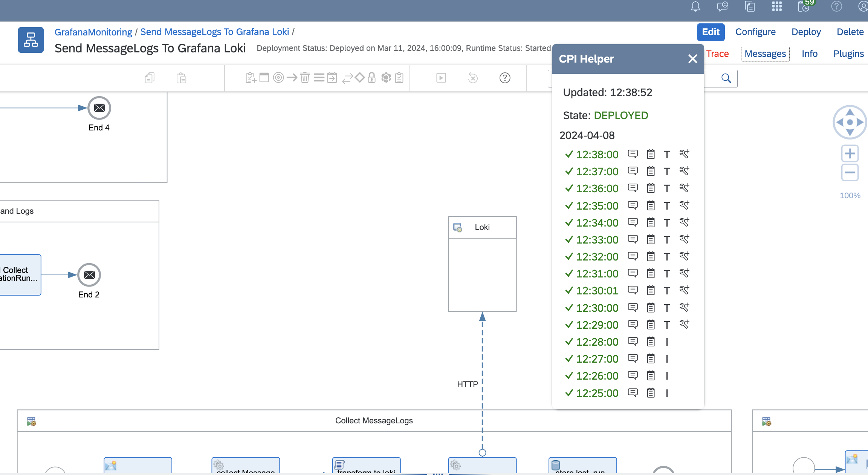Click the zoom out minus button
868x475 pixels.
pos(850,173)
